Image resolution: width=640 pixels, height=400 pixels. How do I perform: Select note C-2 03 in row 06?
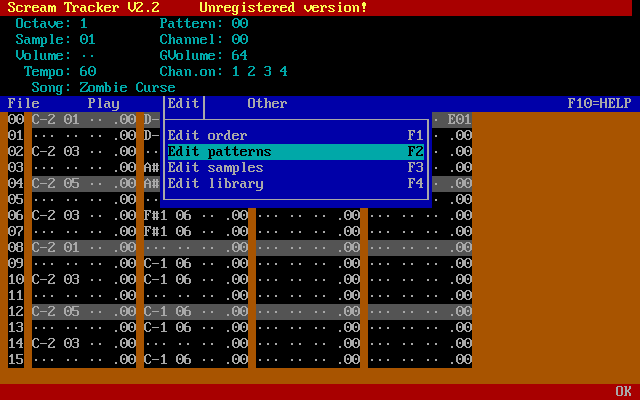click(56, 216)
